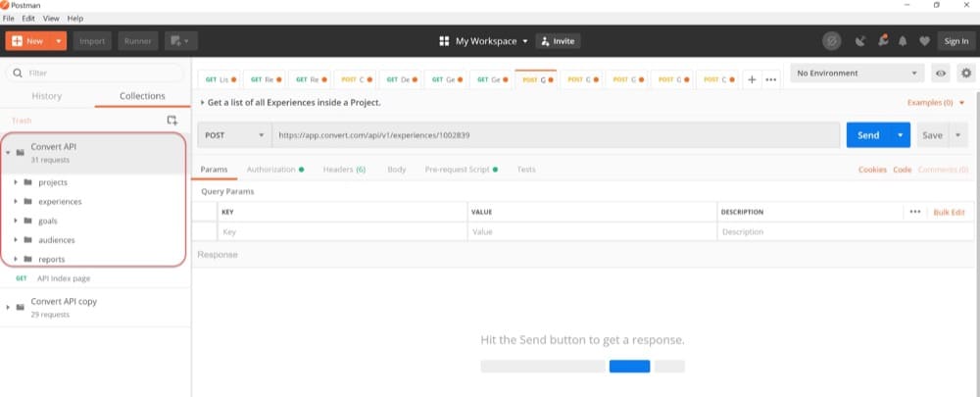Click the Send button
This screenshot has width=980, height=397.
(x=868, y=135)
